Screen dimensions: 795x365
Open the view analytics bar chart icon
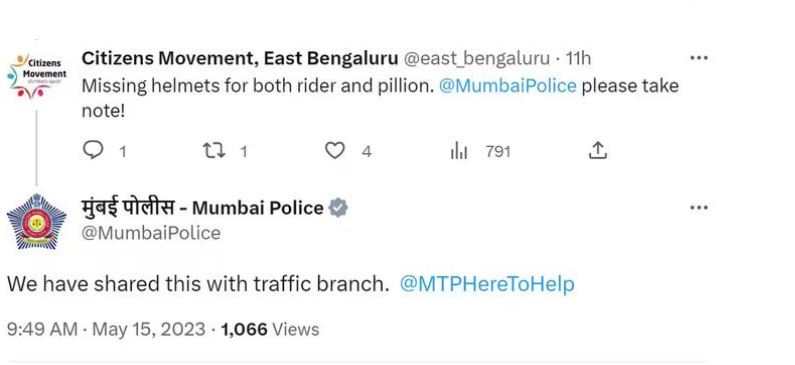coord(459,151)
